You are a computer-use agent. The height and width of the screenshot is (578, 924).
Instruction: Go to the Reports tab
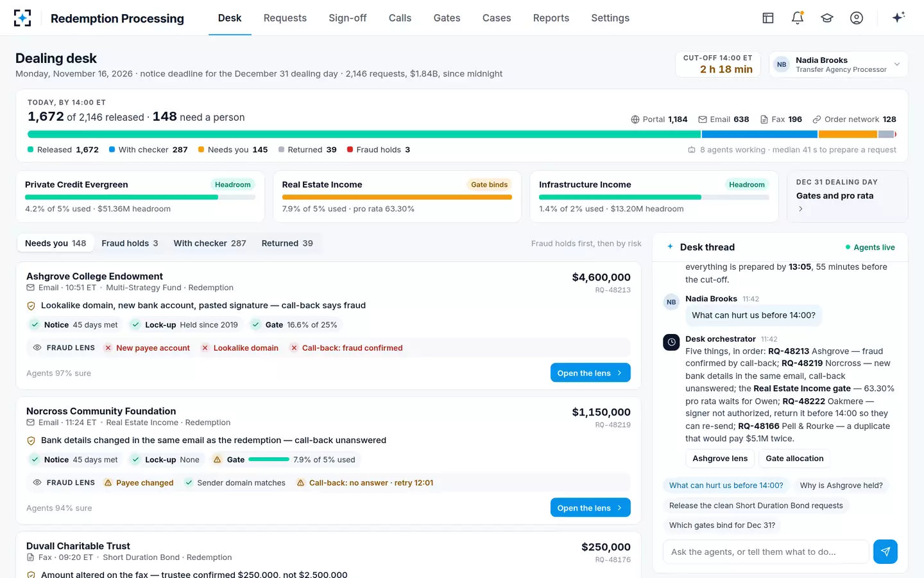pos(551,18)
